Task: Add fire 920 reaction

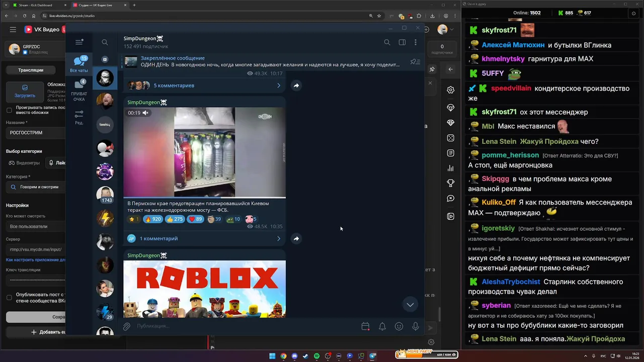Action: (153, 219)
